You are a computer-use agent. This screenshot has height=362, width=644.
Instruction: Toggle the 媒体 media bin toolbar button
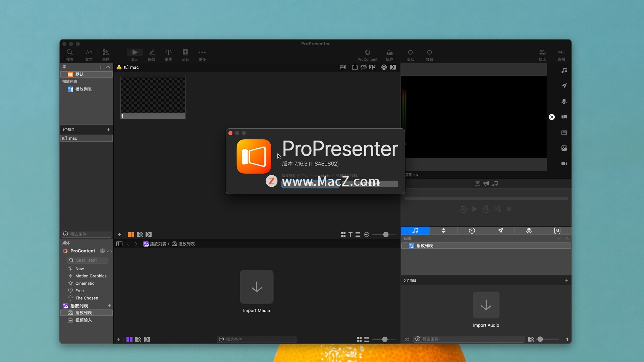[389, 55]
